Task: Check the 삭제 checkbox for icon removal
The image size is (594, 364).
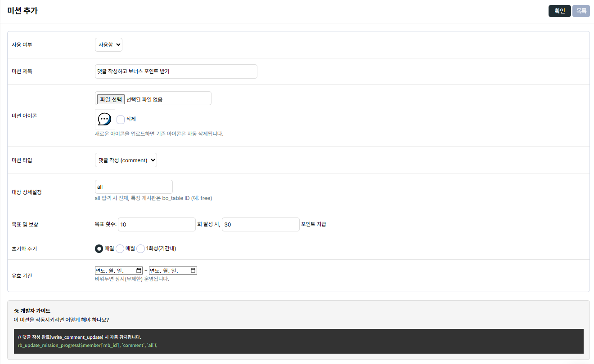Action: pyautogui.click(x=121, y=120)
